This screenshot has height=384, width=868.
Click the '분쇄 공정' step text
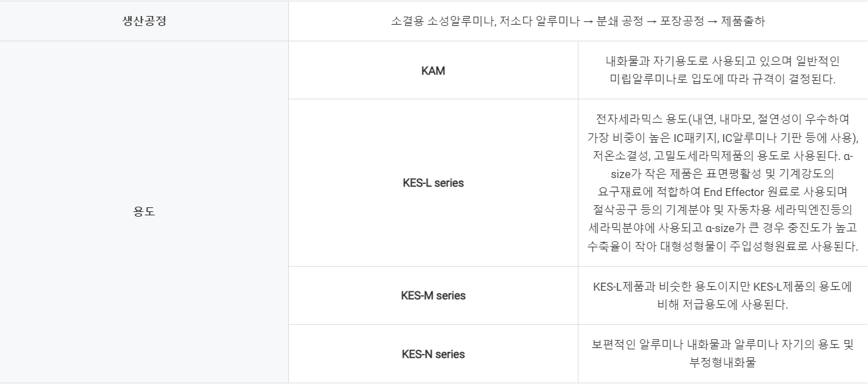(604, 21)
